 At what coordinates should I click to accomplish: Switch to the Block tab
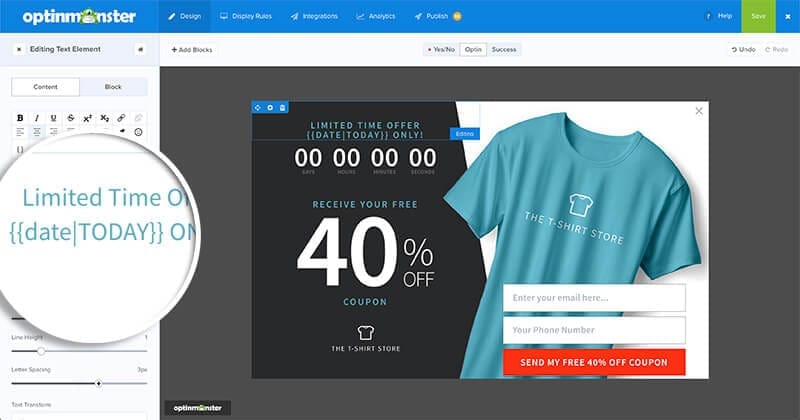click(113, 87)
